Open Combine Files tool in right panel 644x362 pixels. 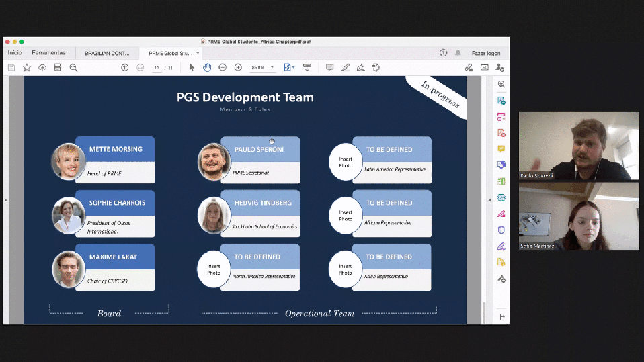501,165
